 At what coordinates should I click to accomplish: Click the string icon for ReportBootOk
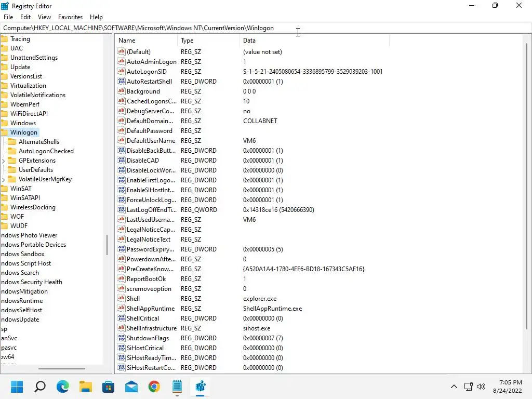(122, 279)
